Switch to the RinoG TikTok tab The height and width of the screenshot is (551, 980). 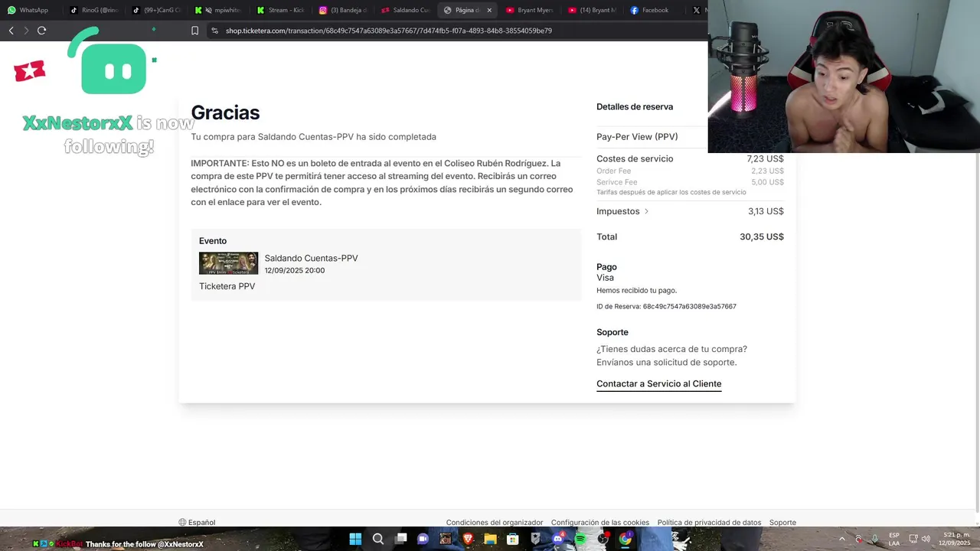point(94,10)
